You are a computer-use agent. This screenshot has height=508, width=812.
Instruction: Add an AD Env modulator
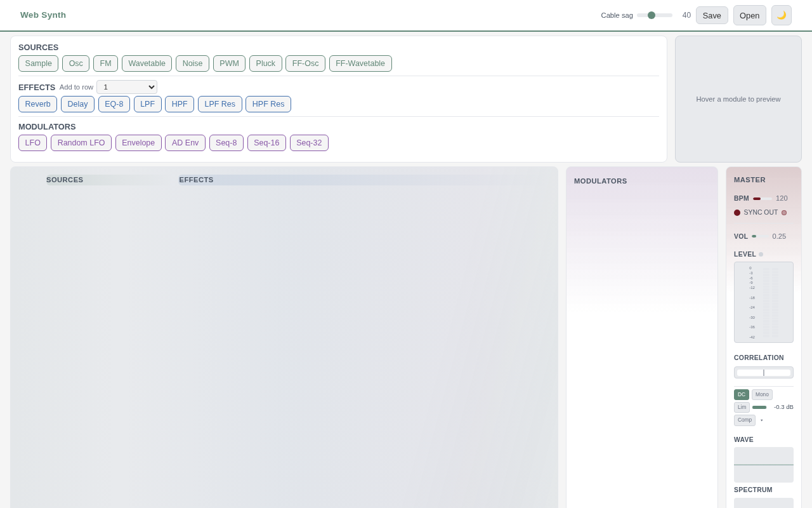[185, 143]
